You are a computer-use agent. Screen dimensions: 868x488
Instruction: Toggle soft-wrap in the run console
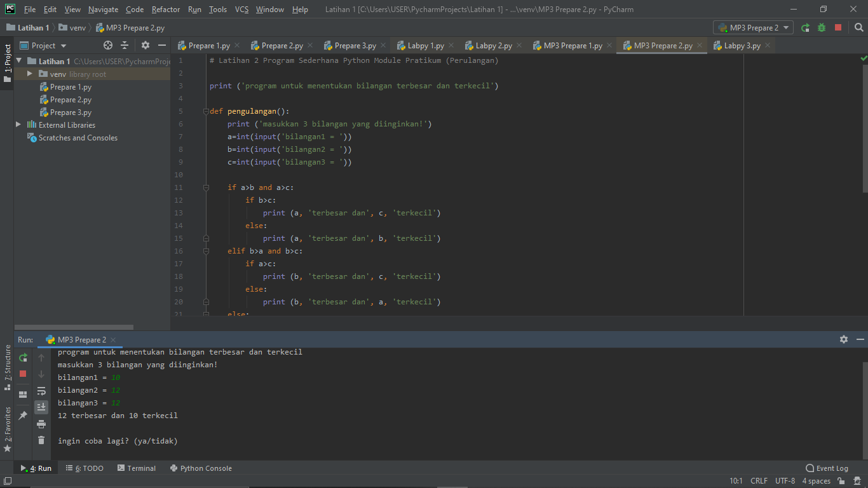pyautogui.click(x=41, y=390)
